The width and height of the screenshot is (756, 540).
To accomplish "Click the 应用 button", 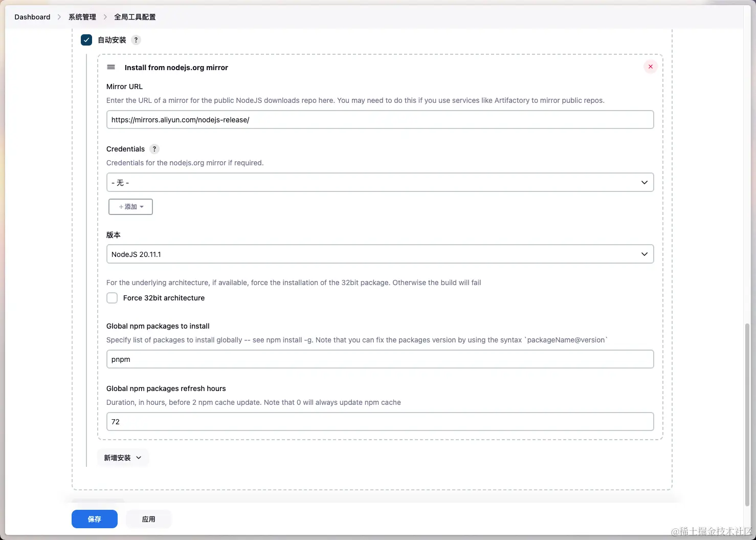I will (x=149, y=519).
